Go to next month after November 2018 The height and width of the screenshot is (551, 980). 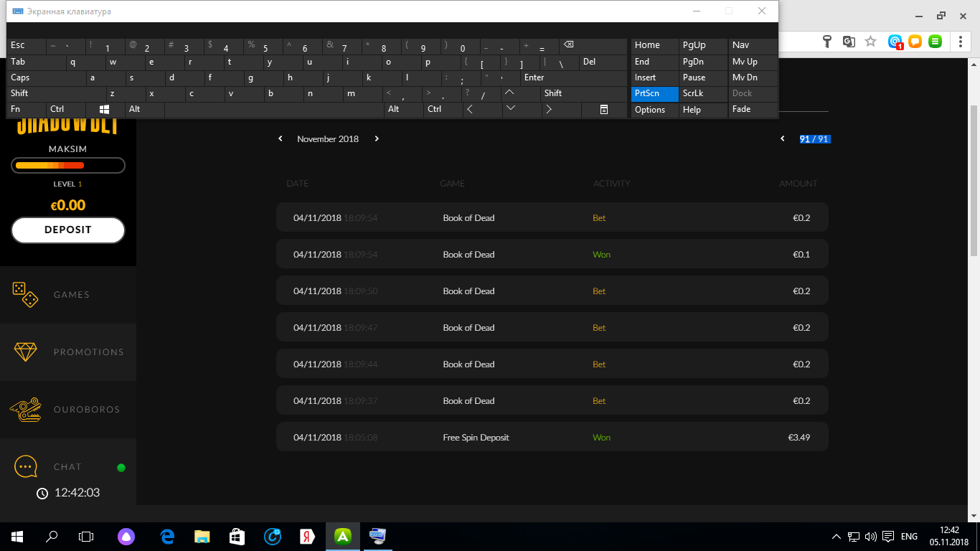point(377,138)
